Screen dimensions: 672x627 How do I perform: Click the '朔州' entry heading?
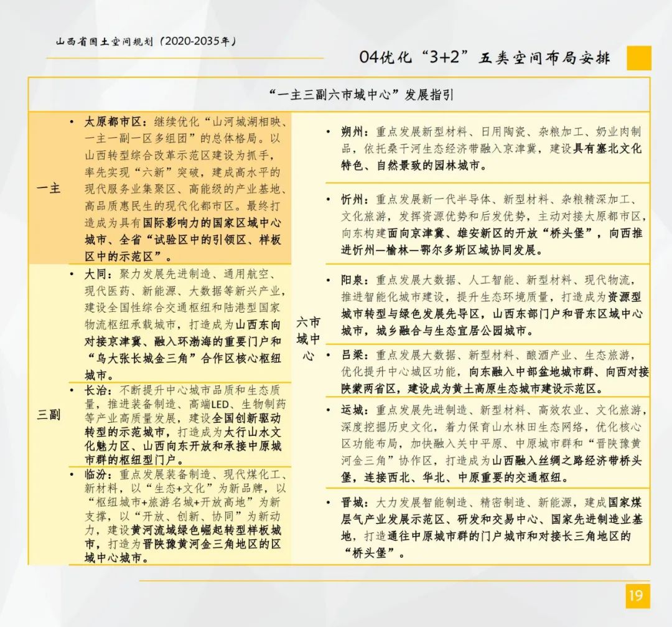click(352, 131)
